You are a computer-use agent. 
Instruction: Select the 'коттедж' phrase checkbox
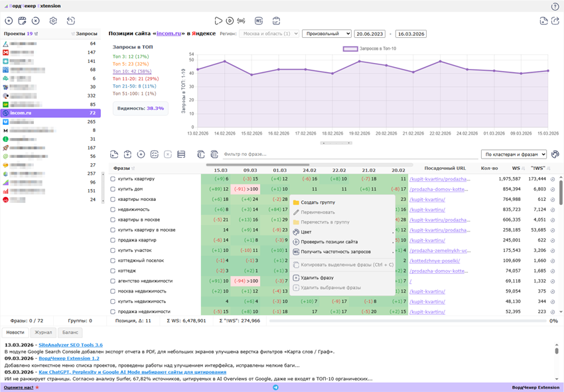click(x=113, y=271)
